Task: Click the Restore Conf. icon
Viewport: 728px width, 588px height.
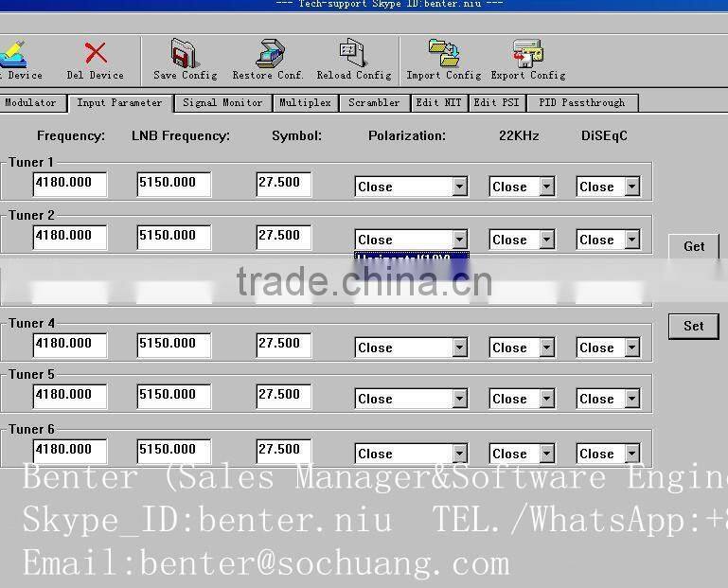Action: pyautogui.click(x=271, y=53)
